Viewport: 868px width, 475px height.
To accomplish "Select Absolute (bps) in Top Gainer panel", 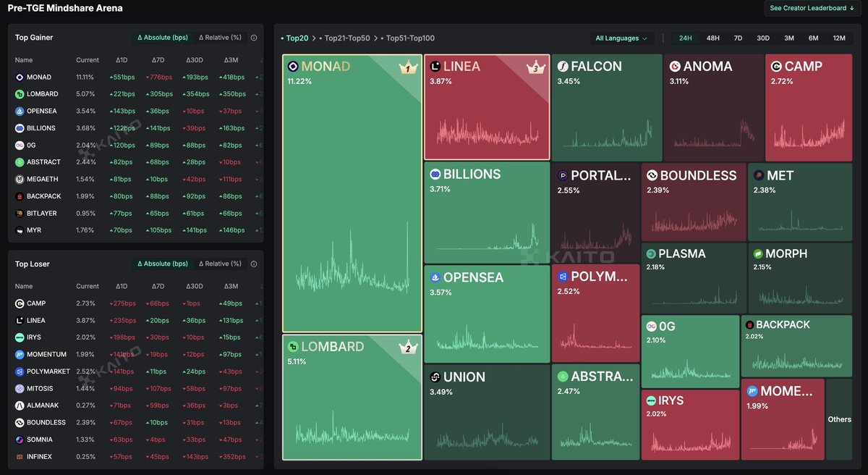I will click(x=162, y=38).
